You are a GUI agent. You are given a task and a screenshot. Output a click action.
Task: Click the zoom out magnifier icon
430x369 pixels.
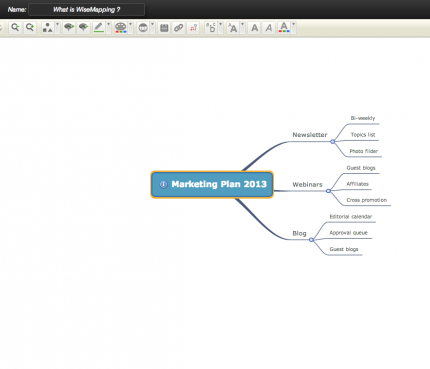click(15, 28)
